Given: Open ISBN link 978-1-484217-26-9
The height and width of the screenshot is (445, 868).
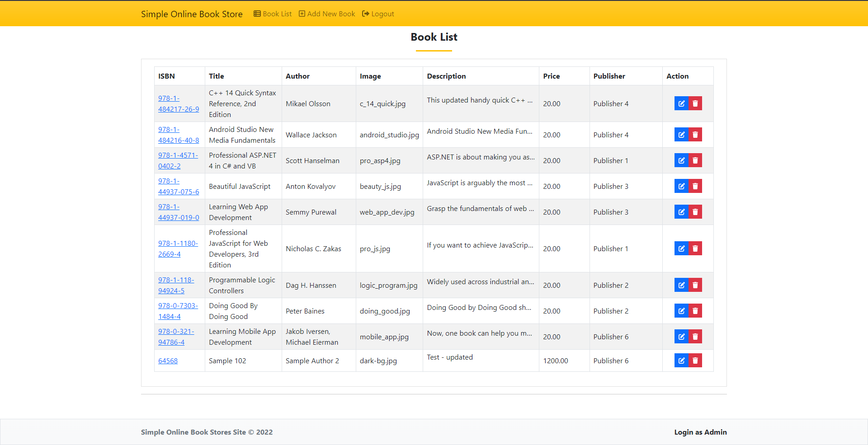Looking at the screenshot, I should coord(179,103).
